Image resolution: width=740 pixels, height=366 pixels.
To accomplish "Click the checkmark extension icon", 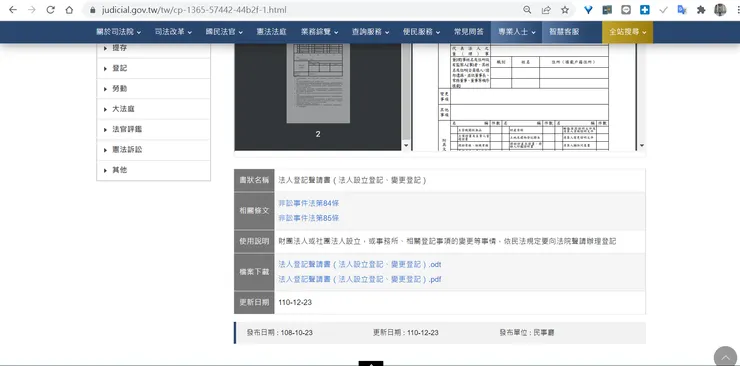I will coord(664,10).
